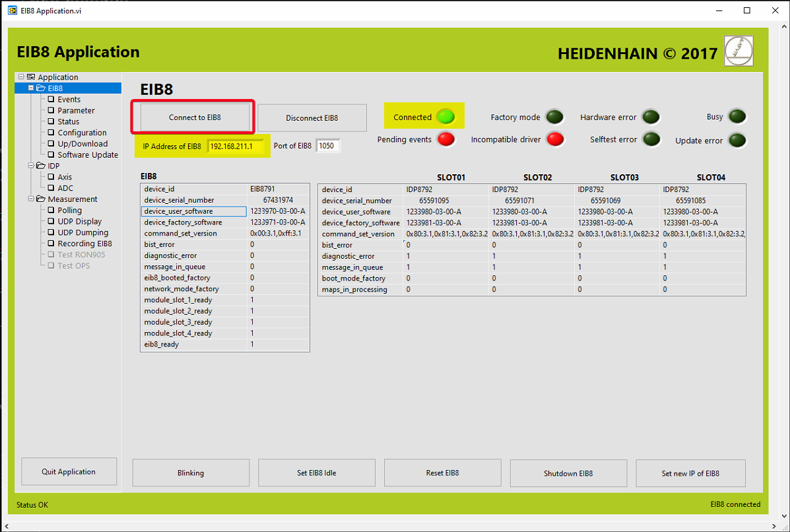This screenshot has width=790, height=532.
Task: Open the Configuration tree item
Action: 82,133
